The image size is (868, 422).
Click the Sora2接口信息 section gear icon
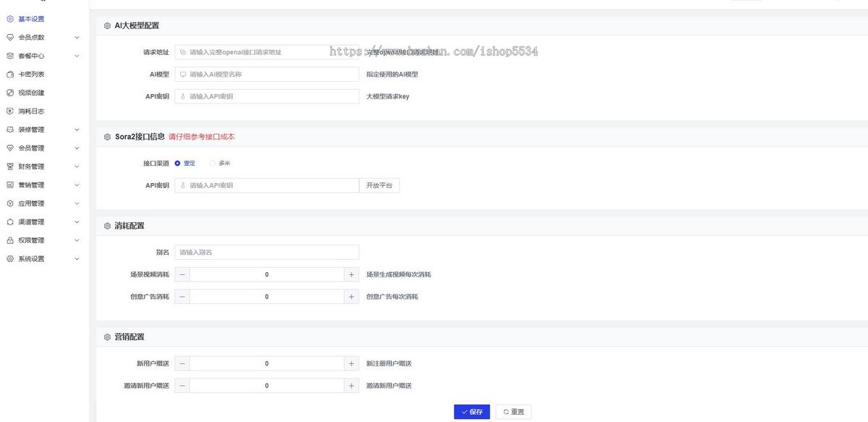108,136
